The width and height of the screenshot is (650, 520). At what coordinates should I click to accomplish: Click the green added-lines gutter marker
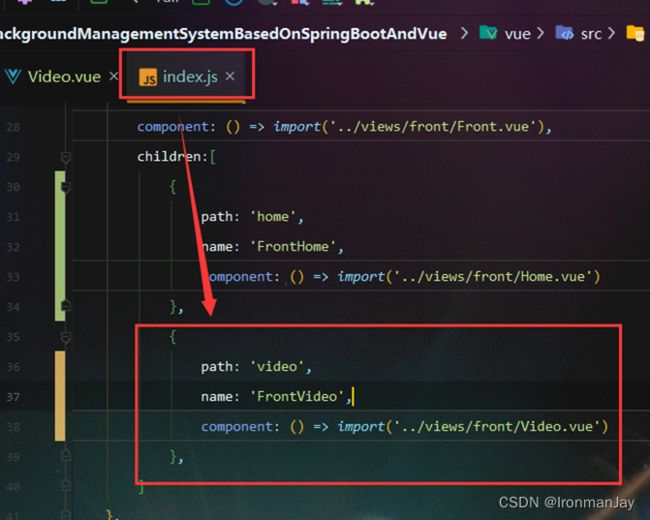coord(60,245)
